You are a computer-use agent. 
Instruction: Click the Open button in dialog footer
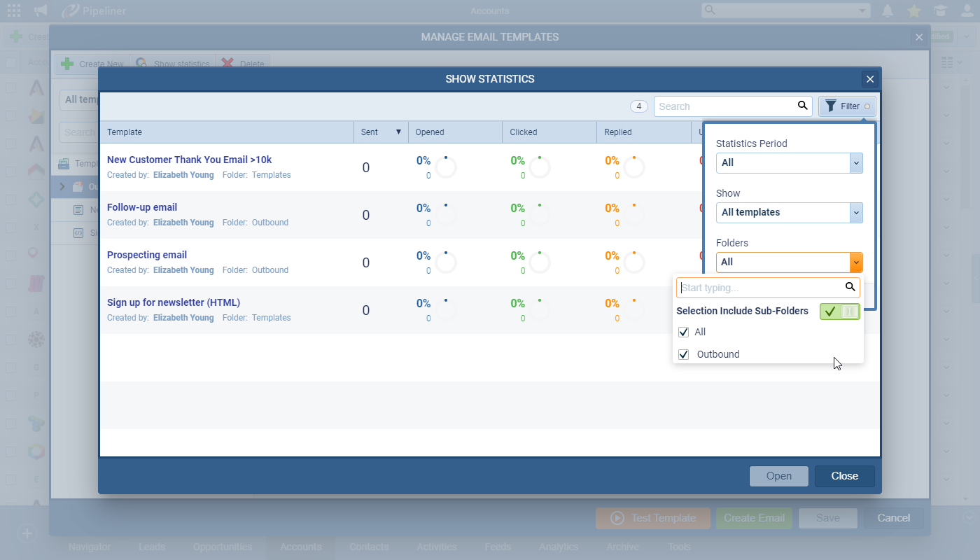778,476
